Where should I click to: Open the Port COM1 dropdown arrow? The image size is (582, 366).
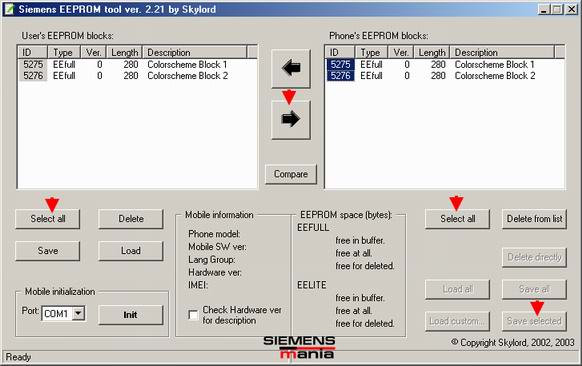(x=78, y=314)
